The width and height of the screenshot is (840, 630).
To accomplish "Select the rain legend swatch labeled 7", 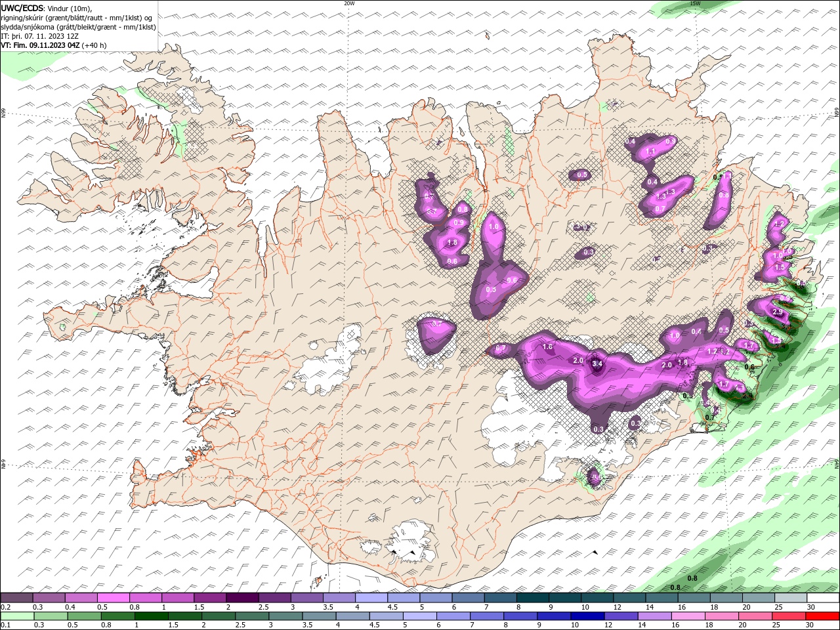I will (486, 616).
